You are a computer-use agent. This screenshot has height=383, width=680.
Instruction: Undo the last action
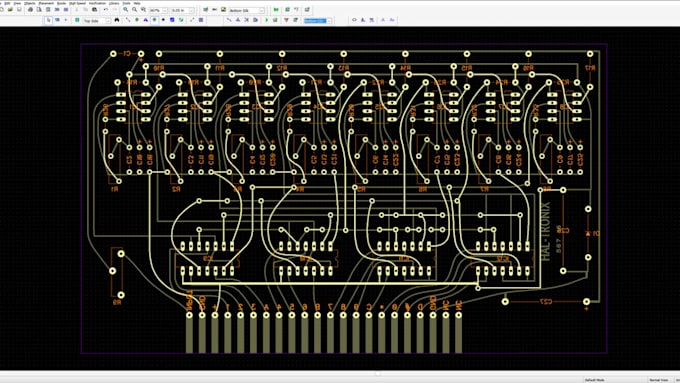click(105, 10)
